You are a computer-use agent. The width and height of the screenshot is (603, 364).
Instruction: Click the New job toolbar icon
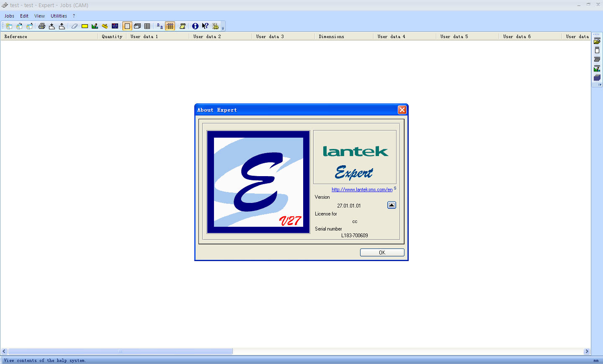(9, 26)
